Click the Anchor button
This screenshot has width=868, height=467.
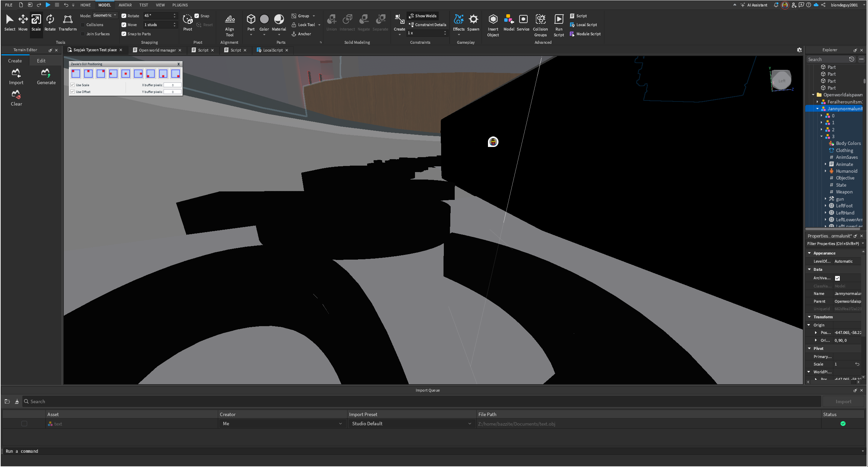tap(301, 34)
